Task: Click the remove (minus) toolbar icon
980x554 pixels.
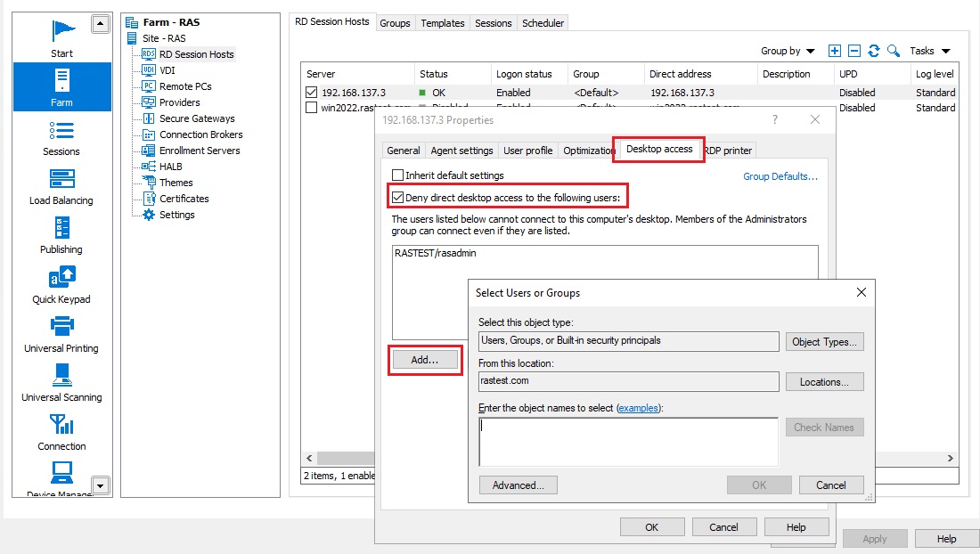Action: tap(854, 52)
